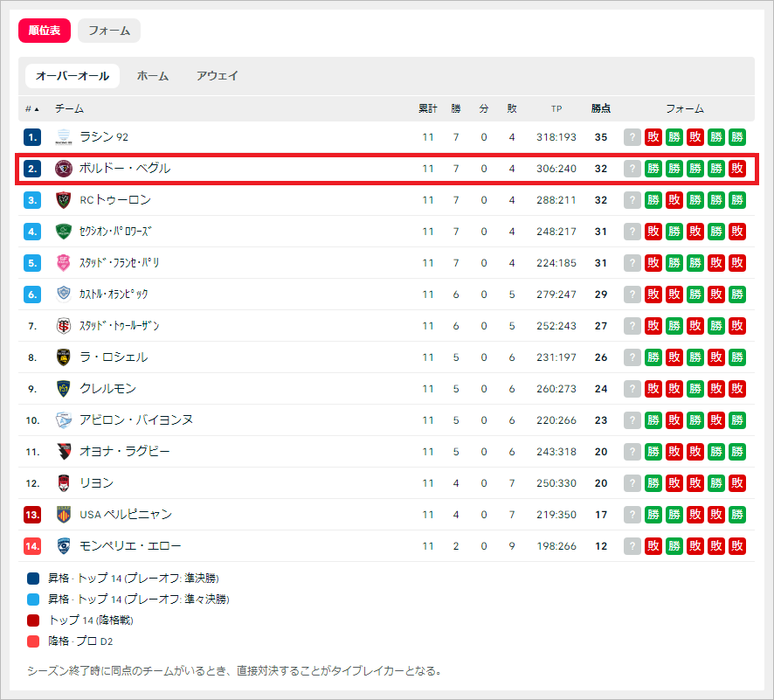Click the Clermont team logo
The image size is (774, 700).
tap(63, 389)
